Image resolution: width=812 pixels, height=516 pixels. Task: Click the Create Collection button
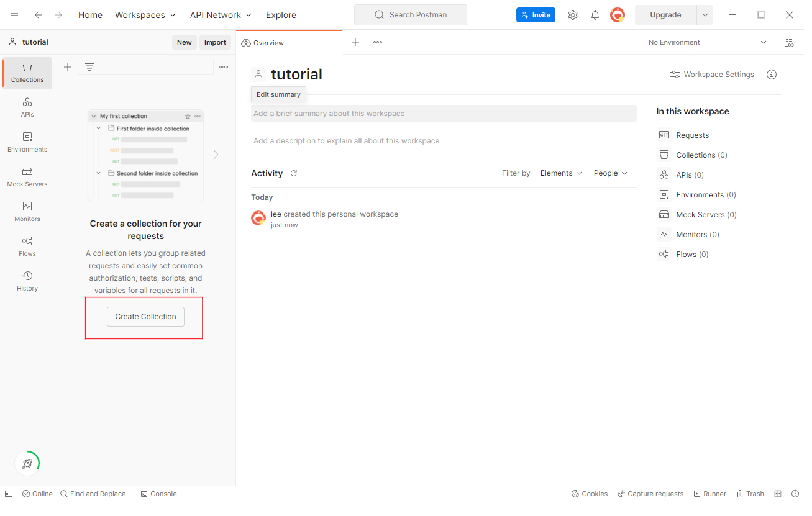145,317
